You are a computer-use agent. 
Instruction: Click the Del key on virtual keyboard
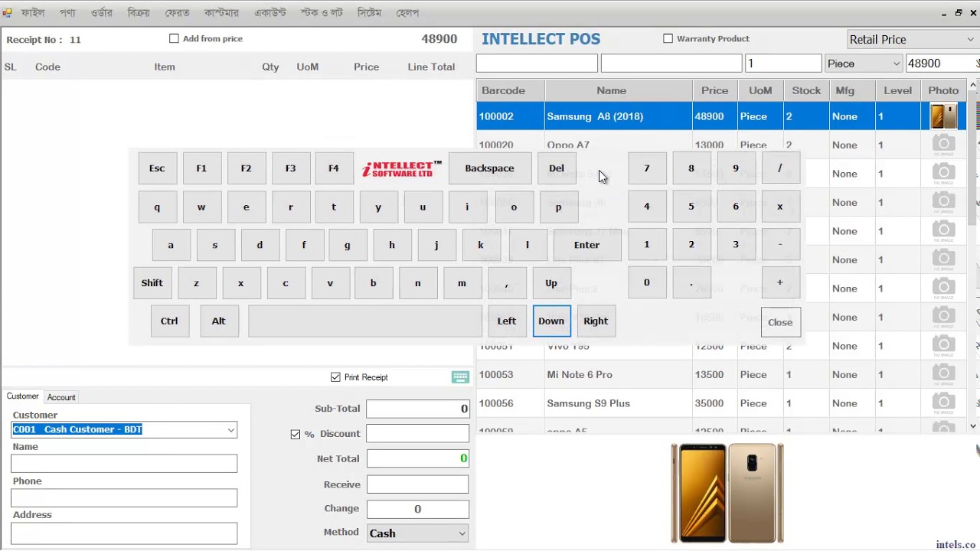click(557, 168)
